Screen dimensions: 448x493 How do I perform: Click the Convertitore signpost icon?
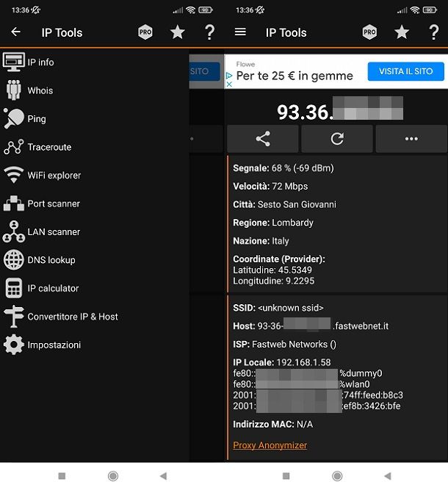[13, 317]
